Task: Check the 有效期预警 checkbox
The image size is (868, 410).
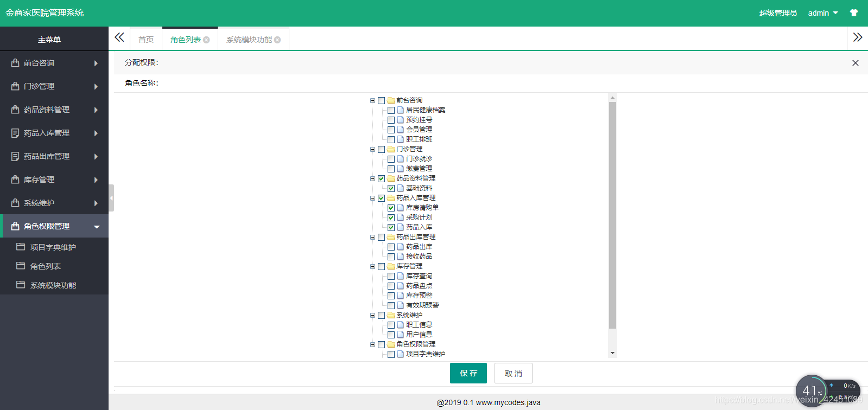Action: (391, 306)
